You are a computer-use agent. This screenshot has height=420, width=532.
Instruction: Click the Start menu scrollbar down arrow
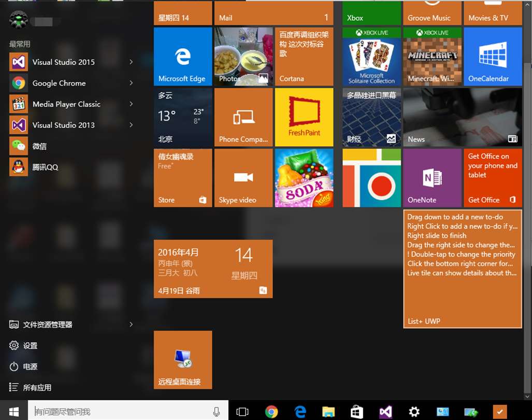tap(527, 396)
